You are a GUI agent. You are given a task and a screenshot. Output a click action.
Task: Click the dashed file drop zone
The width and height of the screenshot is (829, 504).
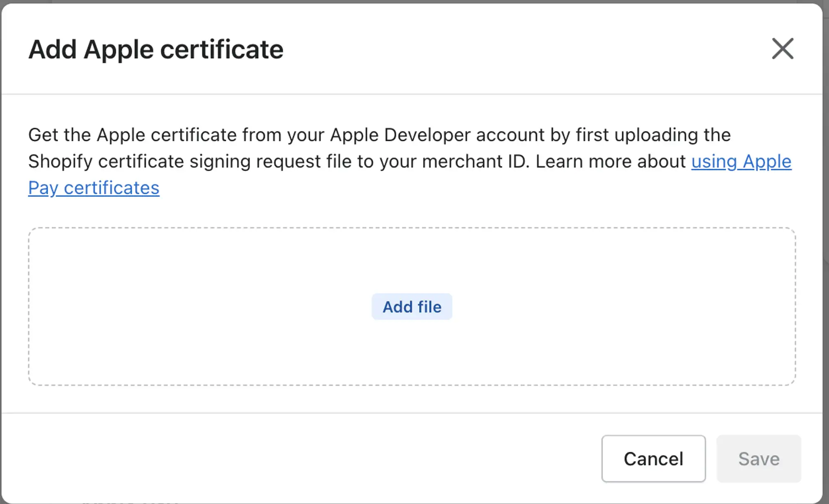point(412,306)
